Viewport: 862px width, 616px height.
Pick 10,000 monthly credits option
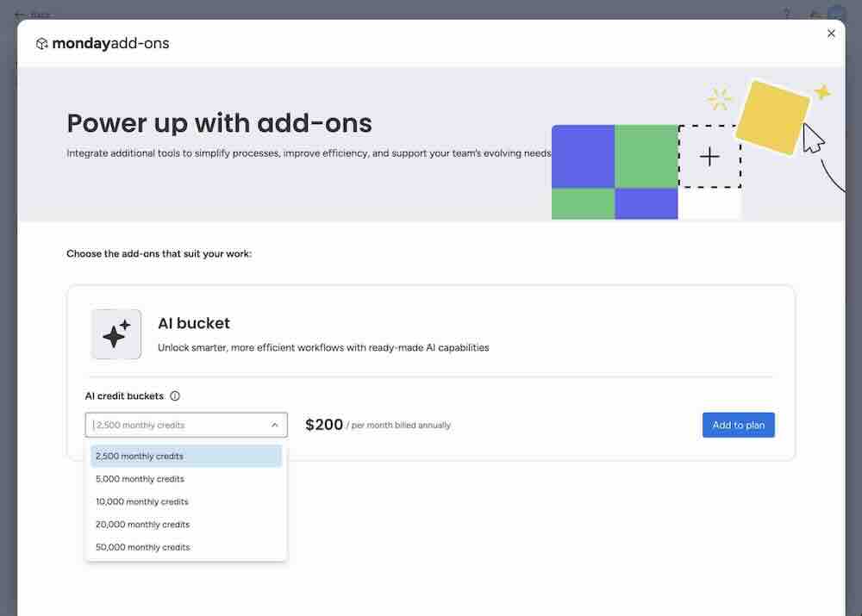coord(186,501)
